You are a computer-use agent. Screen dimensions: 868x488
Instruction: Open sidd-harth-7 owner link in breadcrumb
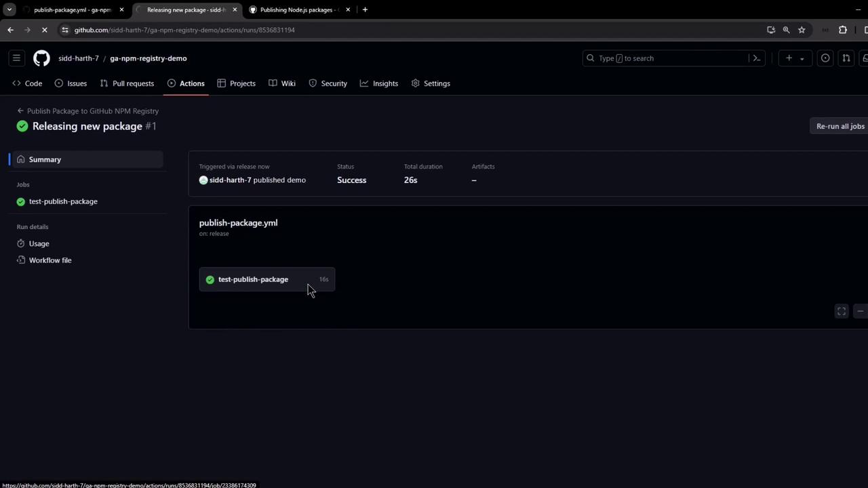pos(79,58)
